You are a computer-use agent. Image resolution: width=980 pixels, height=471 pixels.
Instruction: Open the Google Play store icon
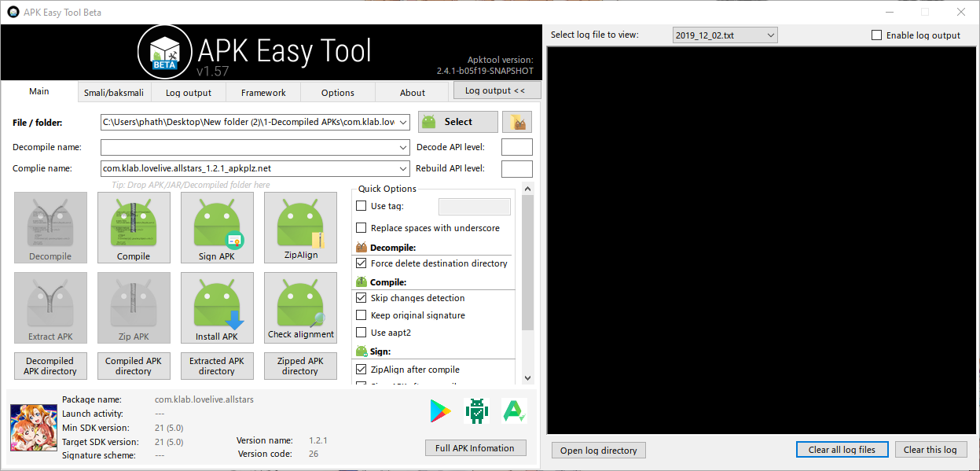pos(441,410)
